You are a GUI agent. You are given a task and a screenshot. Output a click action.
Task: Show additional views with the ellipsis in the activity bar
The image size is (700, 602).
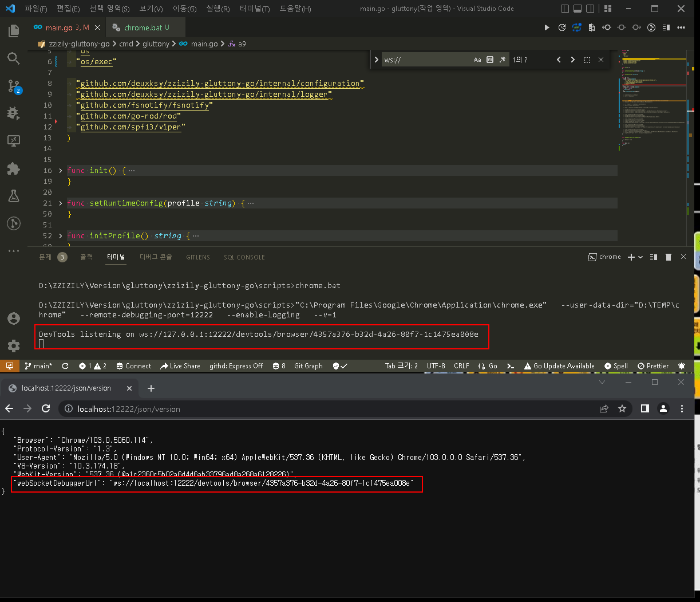(x=14, y=250)
